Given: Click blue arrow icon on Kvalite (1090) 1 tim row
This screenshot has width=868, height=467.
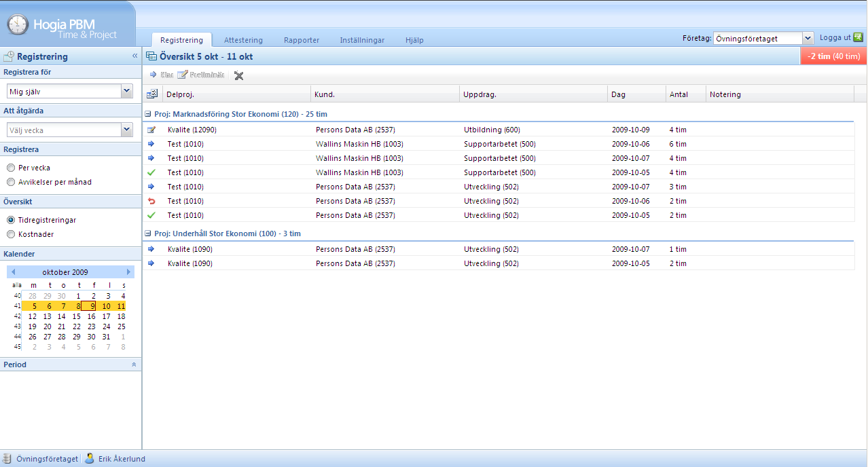Looking at the screenshot, I should pyautogui.click(x=151, y=249).
